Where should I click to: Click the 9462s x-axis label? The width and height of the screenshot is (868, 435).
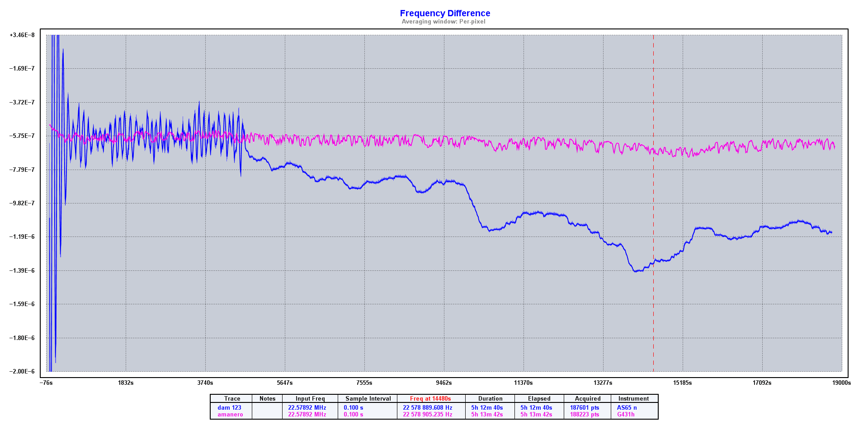coord(443,383)
